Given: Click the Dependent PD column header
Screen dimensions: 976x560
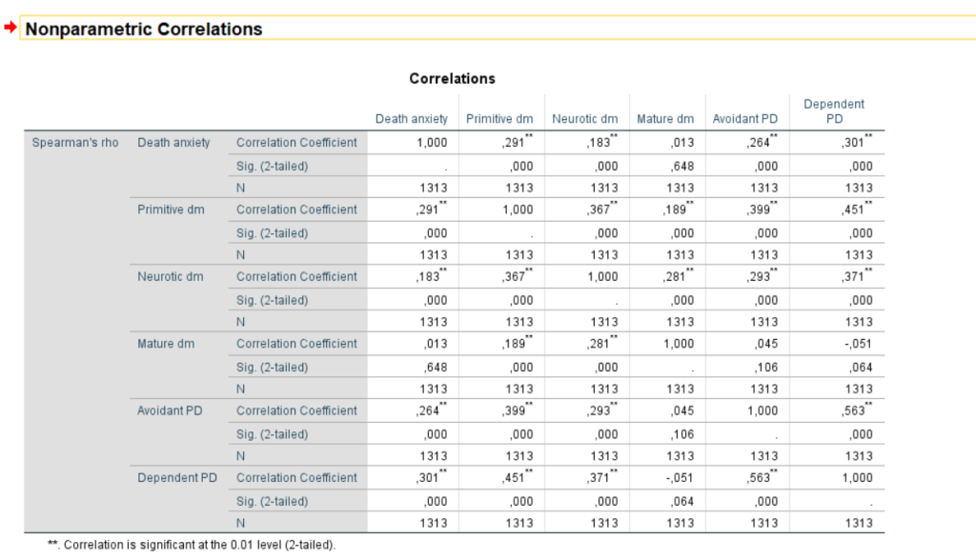Looking at the screenshot, I should tap(833, 111).
